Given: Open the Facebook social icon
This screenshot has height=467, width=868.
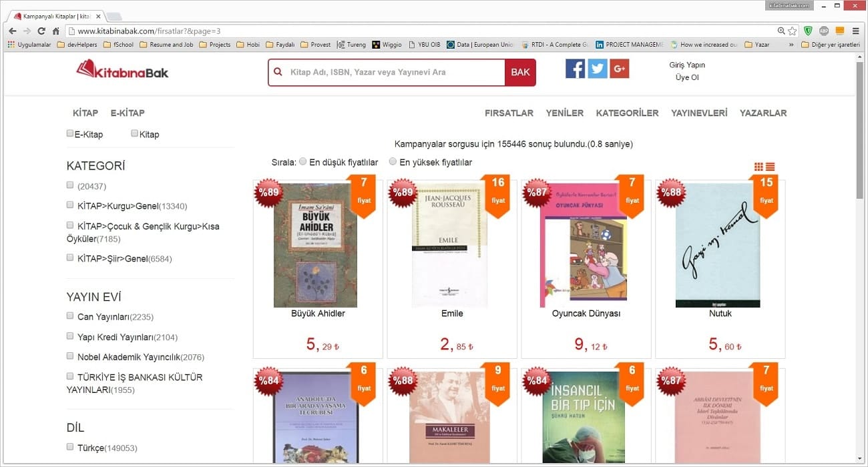Looking at the screenshot, I should coord(575,69).
